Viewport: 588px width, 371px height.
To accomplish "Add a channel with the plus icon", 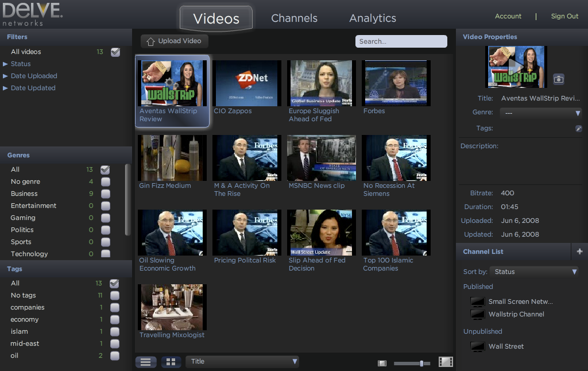I will pyautogui.click(x=579, y=252).
